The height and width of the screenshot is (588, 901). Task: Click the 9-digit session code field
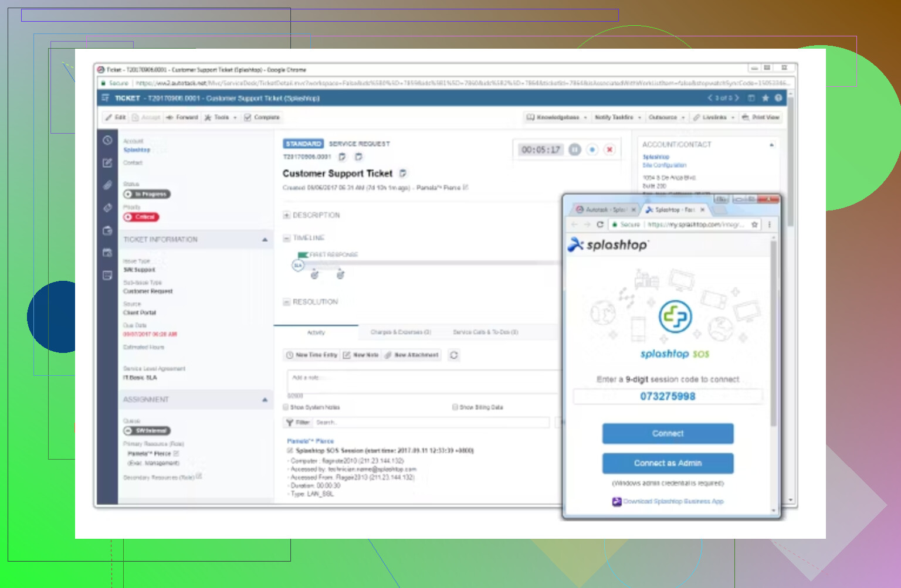668,396
